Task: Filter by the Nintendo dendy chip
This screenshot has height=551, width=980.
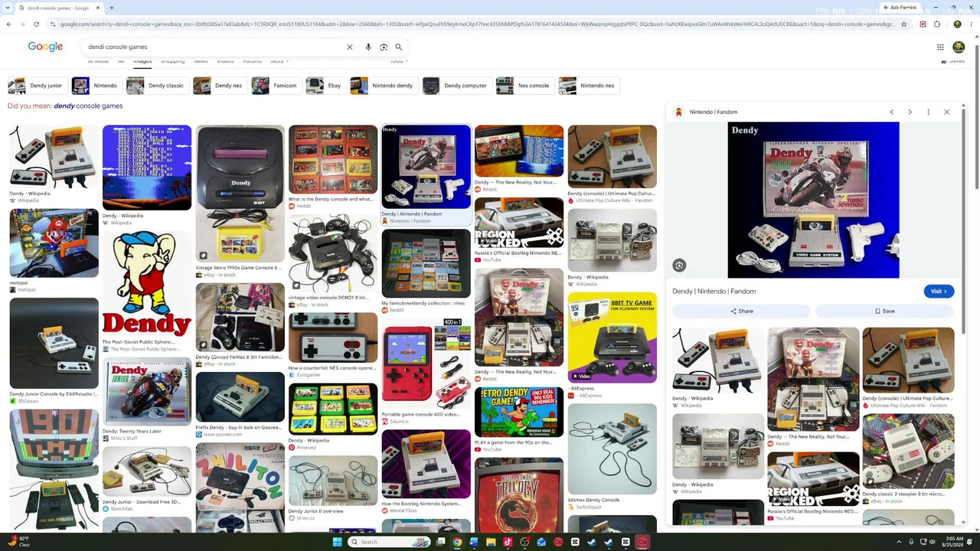Action: point(384,86)
